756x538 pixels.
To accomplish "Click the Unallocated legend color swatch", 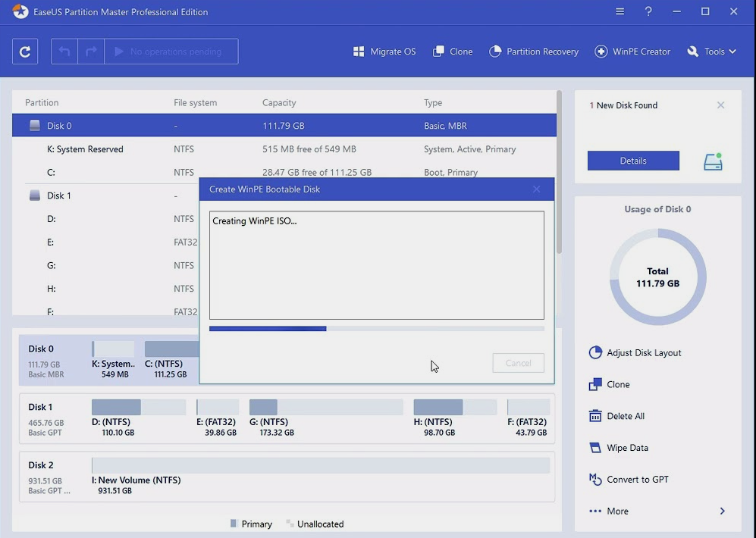I will pos(290,523).
